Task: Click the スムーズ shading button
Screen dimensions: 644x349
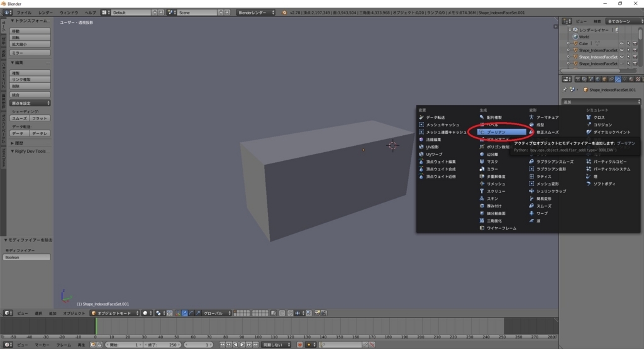Action: tap(19, 118)
